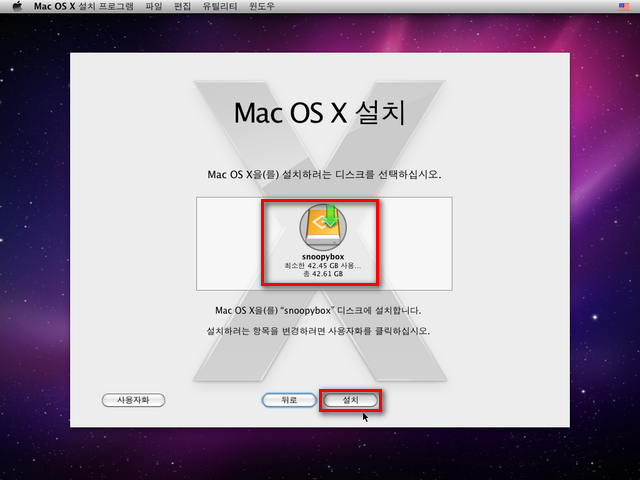640x480 pixels.
Task: Open the 유틸리티 menu
Action: click(x=220, y=6)
